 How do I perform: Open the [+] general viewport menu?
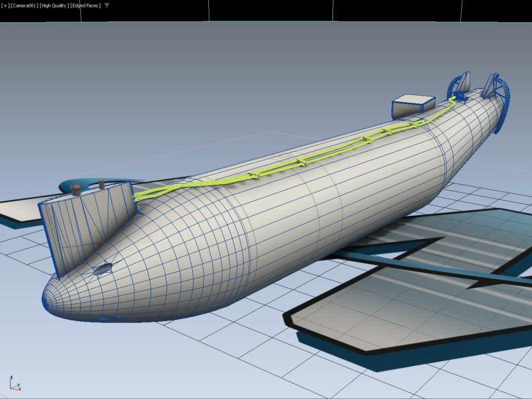[5, 6]
